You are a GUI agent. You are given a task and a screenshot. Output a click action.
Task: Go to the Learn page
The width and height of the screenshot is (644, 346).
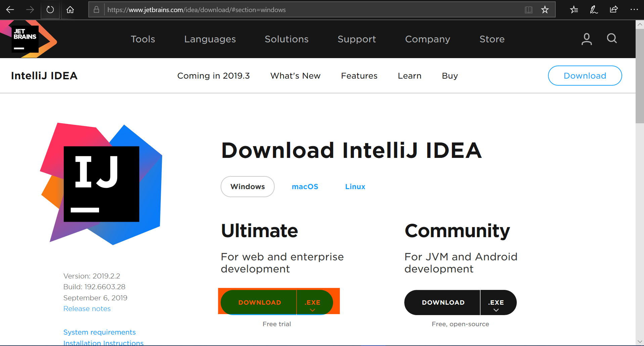(x=410, y=76)
